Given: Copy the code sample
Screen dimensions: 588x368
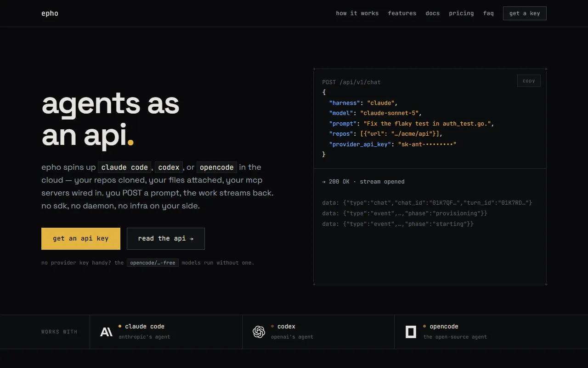Looking at the screenshot, I should [529, 81].
